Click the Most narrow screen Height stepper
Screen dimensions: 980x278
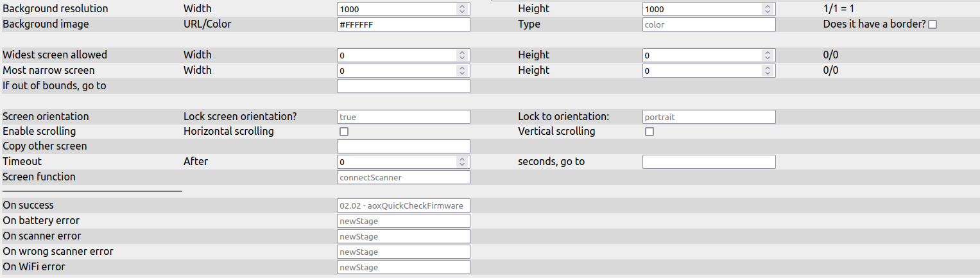[x=767, y=71]
